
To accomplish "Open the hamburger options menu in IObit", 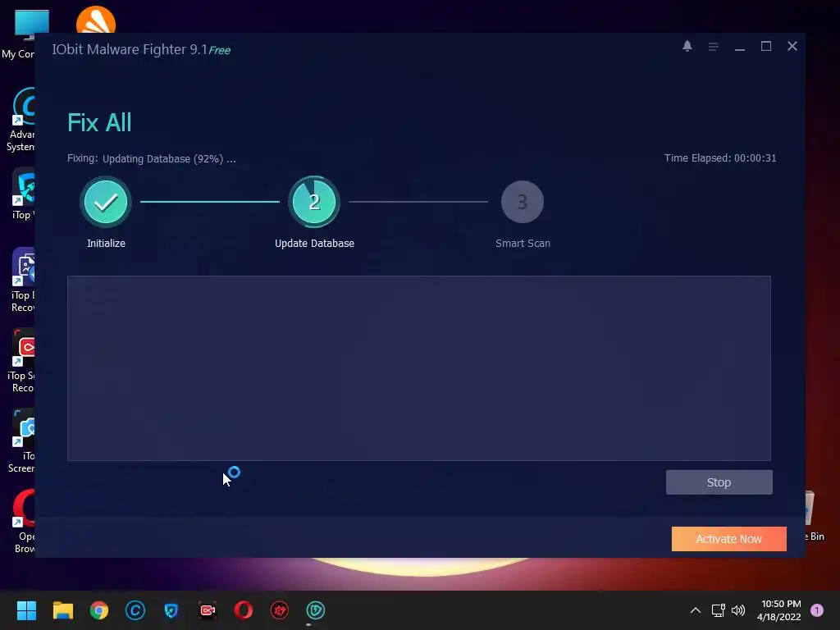I will (713, 47).
